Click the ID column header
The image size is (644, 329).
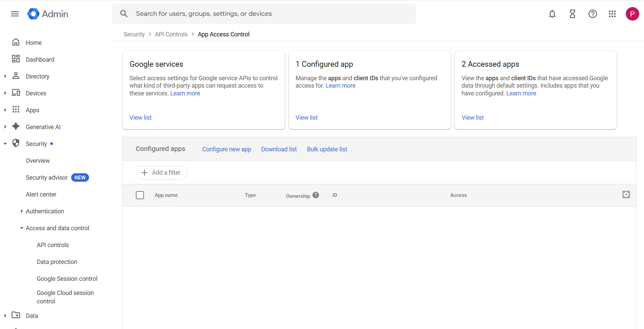click(x=335, y=195)
